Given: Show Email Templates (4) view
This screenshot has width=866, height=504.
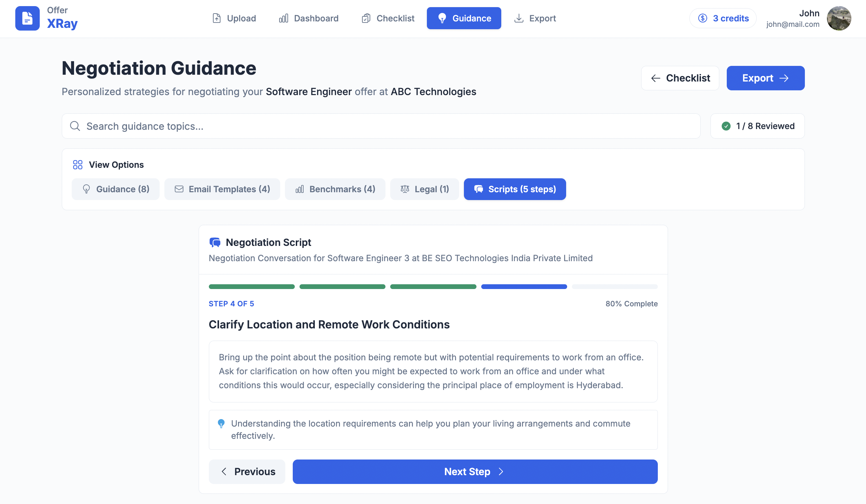Looking at the screenshot, I should [222, 189].
